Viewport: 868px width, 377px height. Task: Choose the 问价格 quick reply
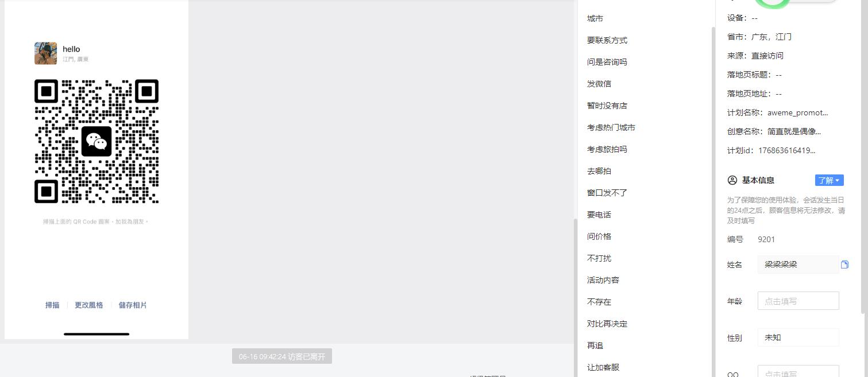point(599,236)
